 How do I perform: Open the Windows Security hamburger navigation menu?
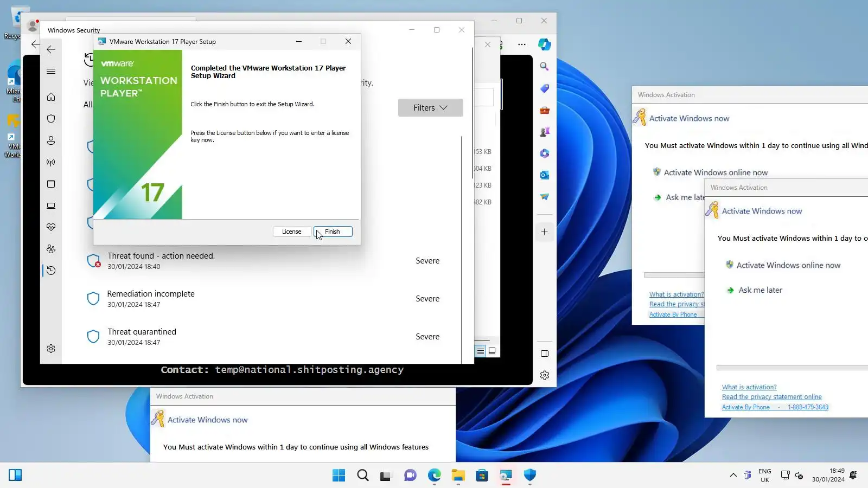(x=51, y=71)
